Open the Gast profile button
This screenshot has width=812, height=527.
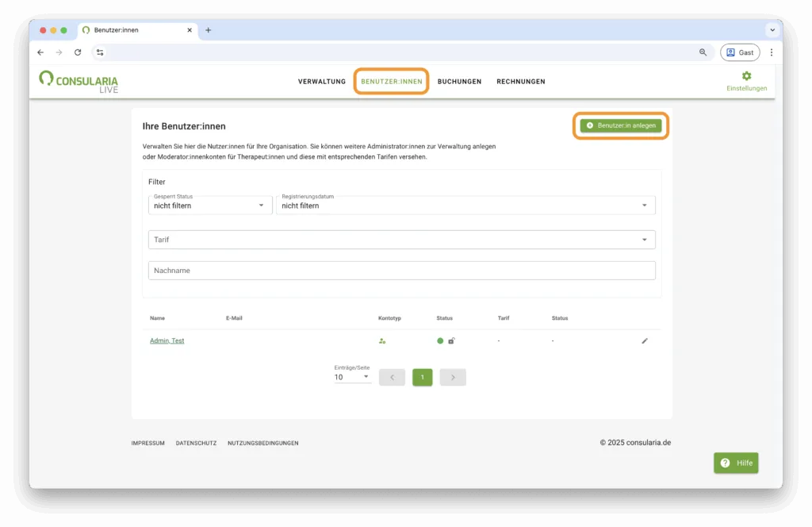point(739,52)
